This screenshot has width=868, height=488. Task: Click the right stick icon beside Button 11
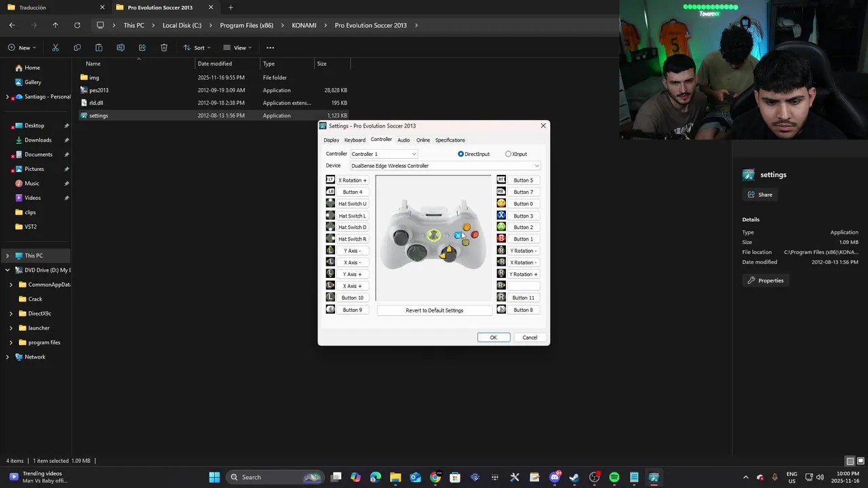501,298
